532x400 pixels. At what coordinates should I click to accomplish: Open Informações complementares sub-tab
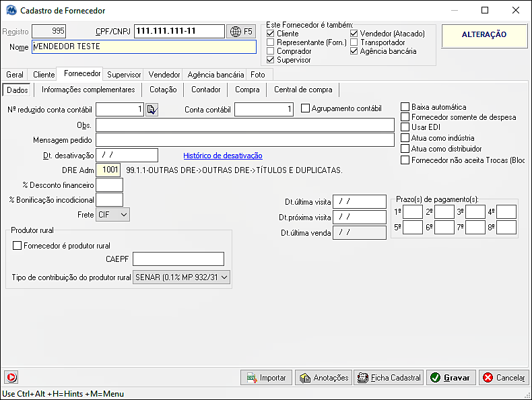pos(88,90)
